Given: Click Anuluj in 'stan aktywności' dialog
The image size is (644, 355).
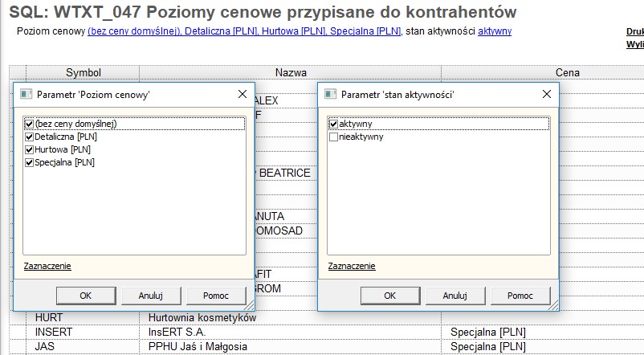Looking at the screenshot, I should pyautogui.click(x=455, y=296).
